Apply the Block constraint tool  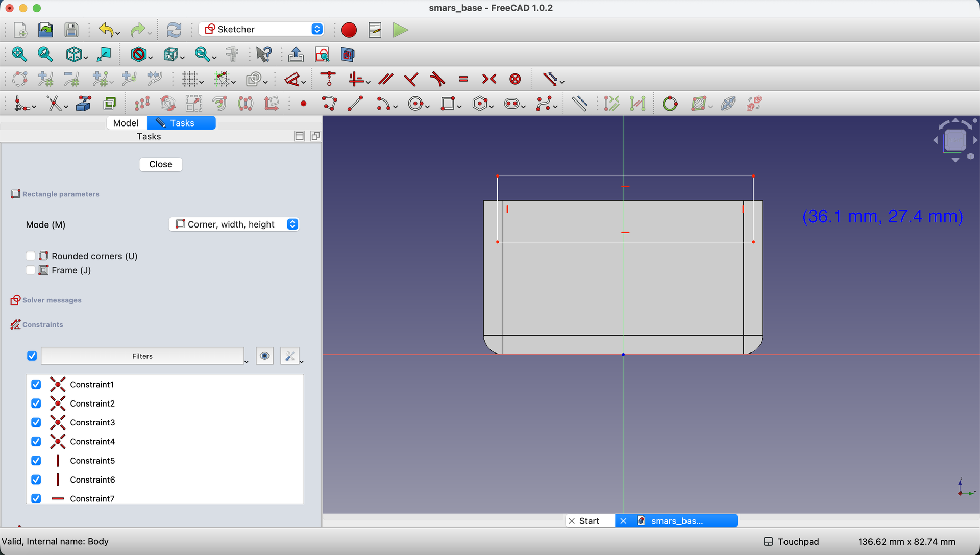pyautogui.click(x=516, y=79)
